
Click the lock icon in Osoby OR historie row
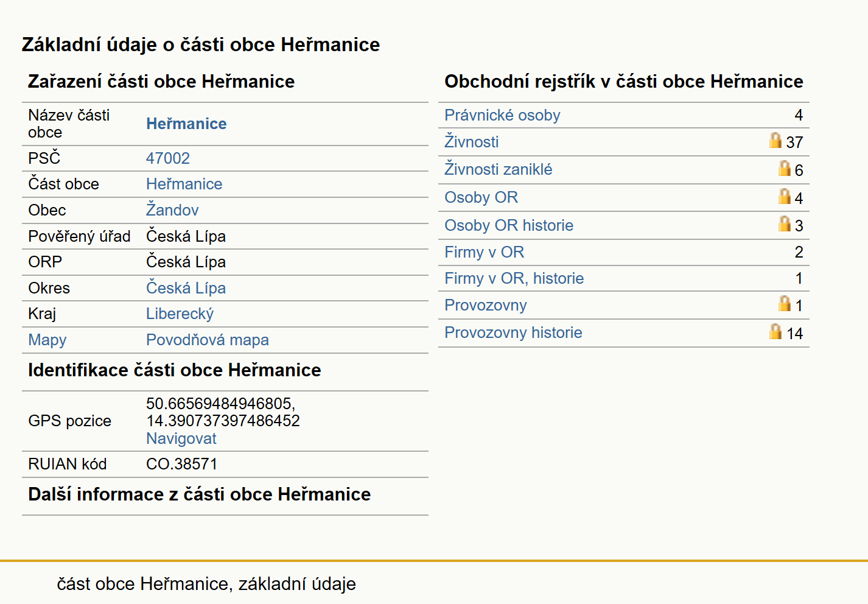(785, 224)
